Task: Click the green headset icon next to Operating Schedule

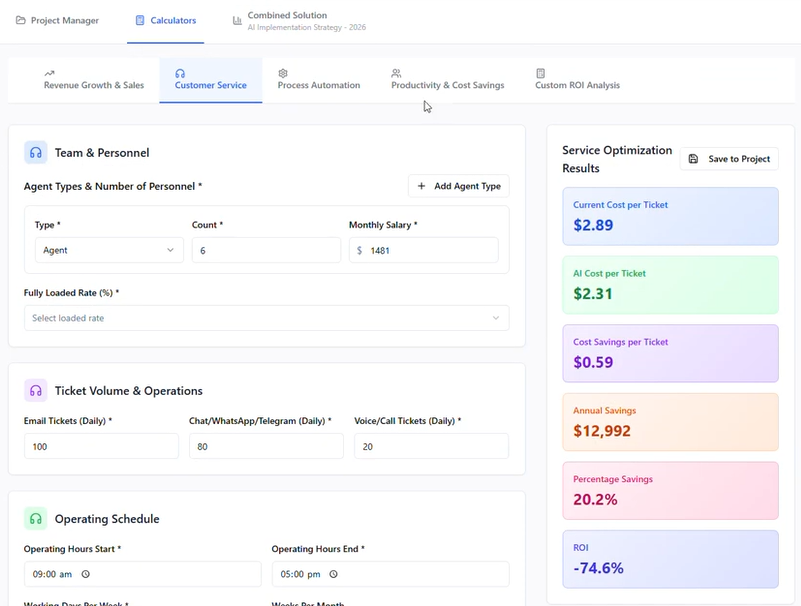Action: point(36,519)
